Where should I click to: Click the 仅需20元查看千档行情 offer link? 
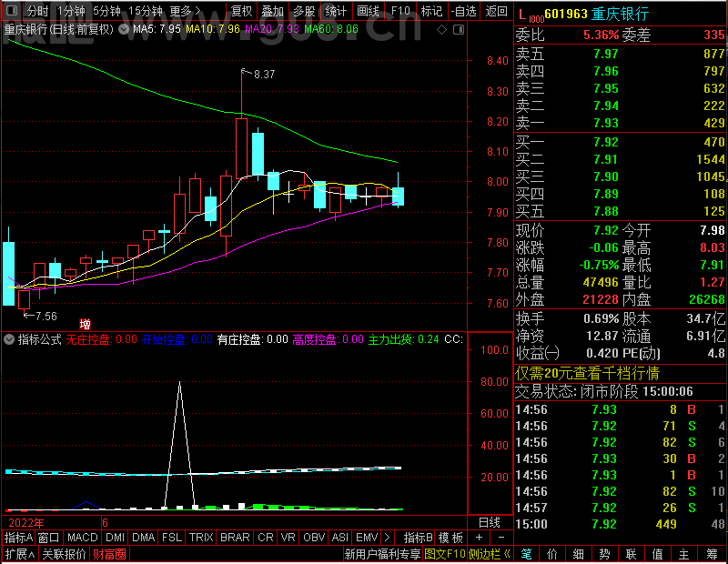(587, 373)
